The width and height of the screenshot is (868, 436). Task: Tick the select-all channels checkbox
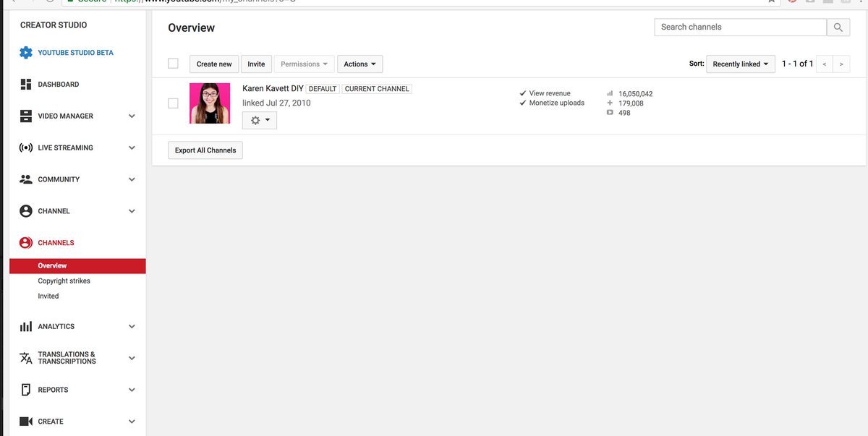click(173, 64)
